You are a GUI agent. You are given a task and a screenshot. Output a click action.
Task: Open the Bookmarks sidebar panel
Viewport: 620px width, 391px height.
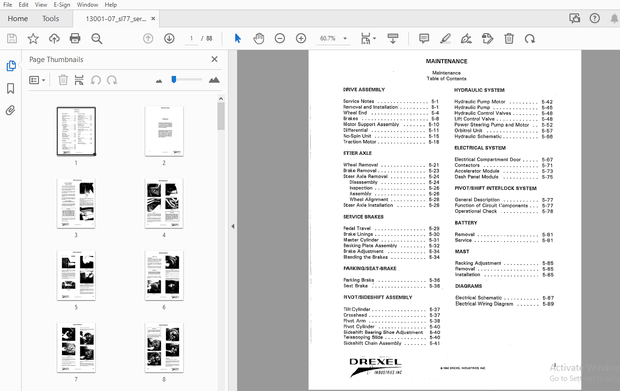11,88
